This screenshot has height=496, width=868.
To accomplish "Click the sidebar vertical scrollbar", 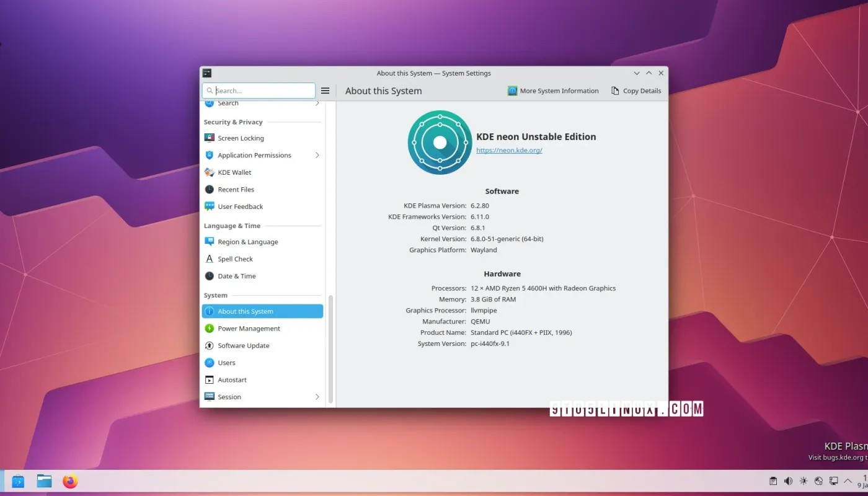I will tap(330, 349).
